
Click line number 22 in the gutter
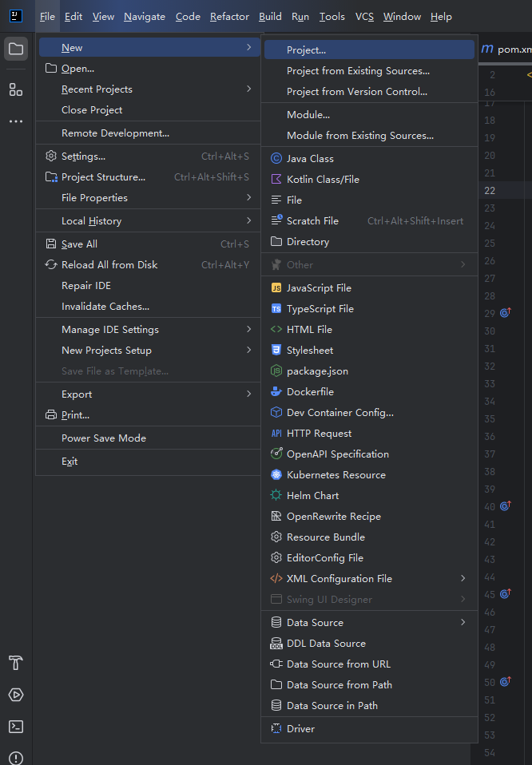[x=490, y=190]
